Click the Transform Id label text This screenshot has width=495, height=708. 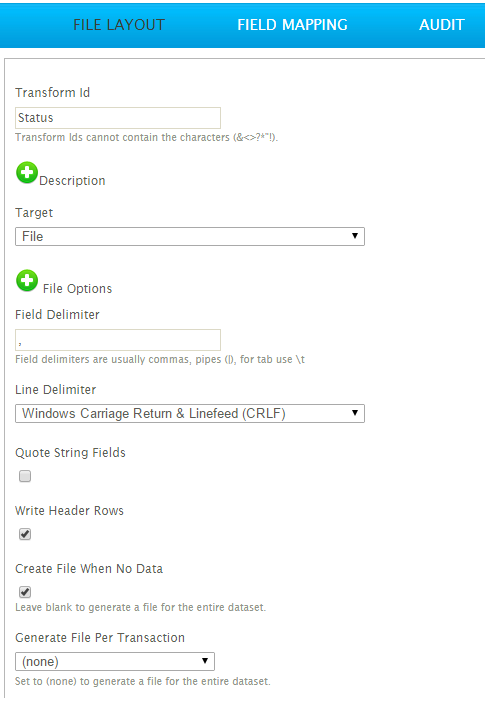tap(52, 93)
